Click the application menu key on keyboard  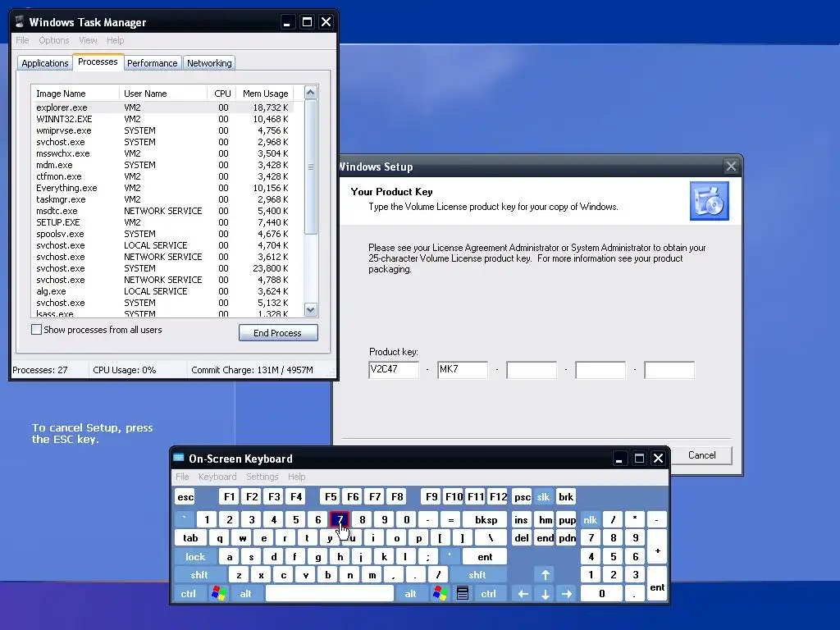[x=463, y=593]
